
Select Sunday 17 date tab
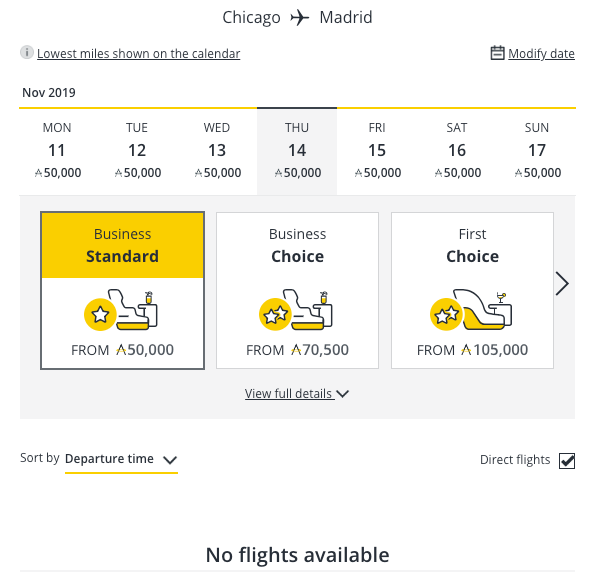pos(537,151)
